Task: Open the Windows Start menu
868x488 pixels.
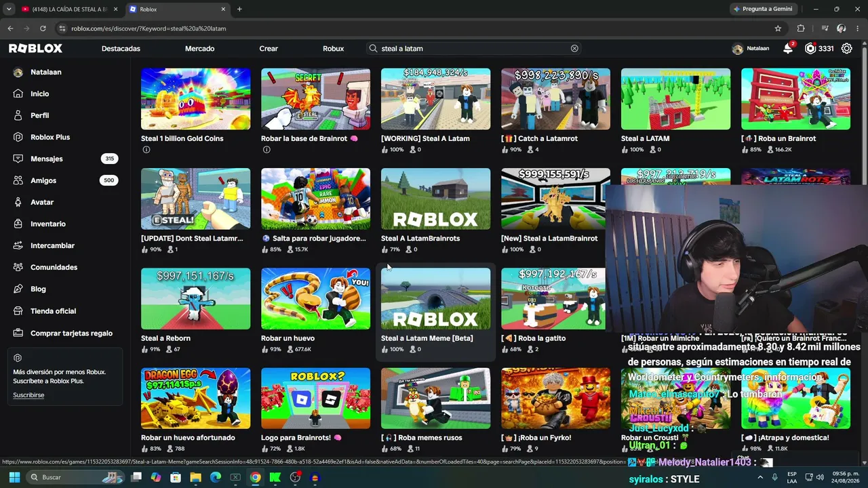Action: (x=14, y=477)
